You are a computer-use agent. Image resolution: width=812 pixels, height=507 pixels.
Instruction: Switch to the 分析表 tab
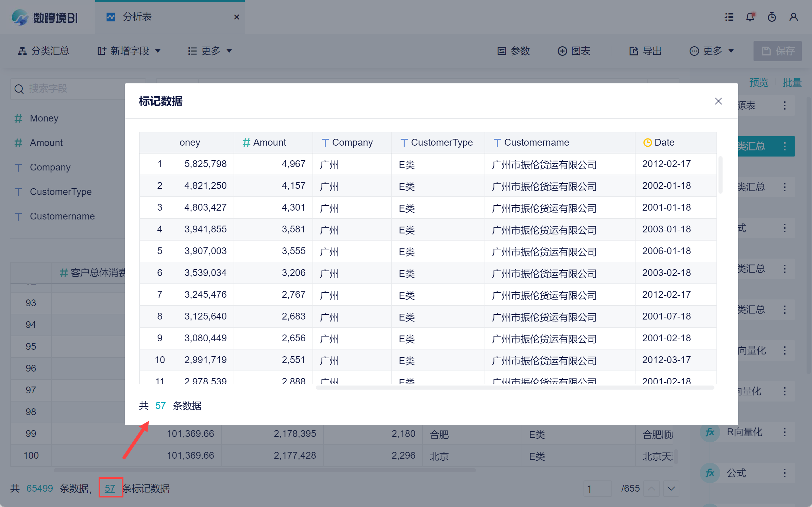137,17
